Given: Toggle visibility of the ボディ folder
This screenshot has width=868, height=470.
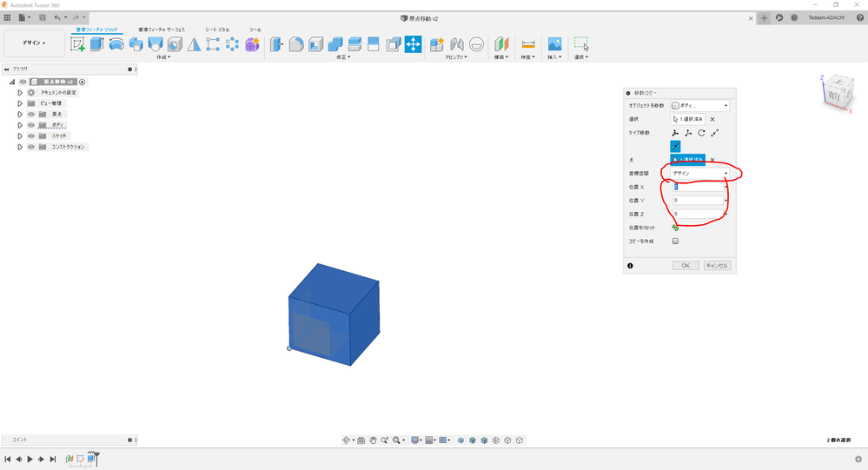Looking at the screenshot, I should (30, 125).
